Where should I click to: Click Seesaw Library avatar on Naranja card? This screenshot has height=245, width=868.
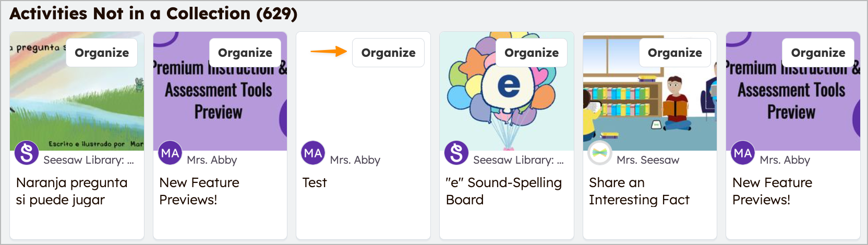[27, 153]
